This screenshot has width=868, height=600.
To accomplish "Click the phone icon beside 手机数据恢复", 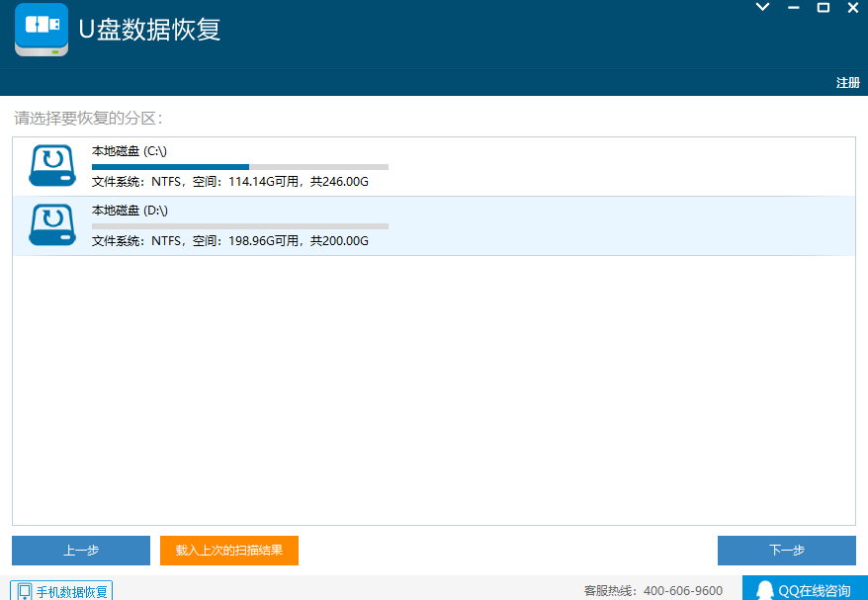I will [24, 591].
